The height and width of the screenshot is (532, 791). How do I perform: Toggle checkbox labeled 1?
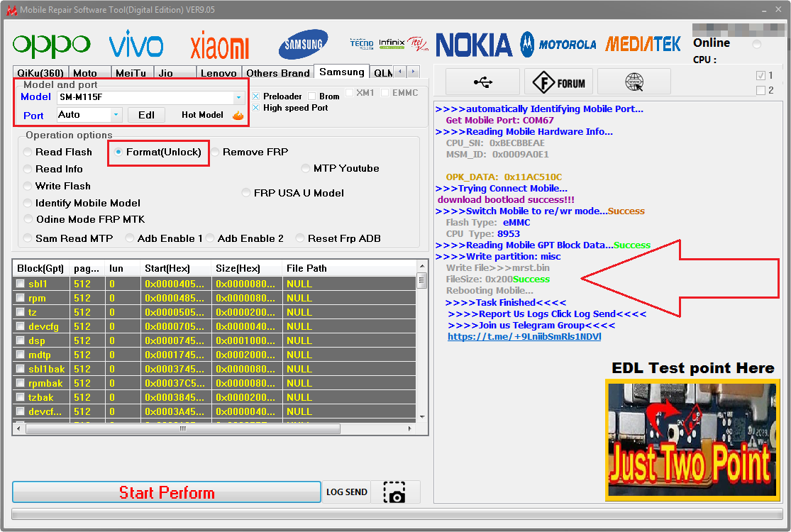click(x=760, y=76)
